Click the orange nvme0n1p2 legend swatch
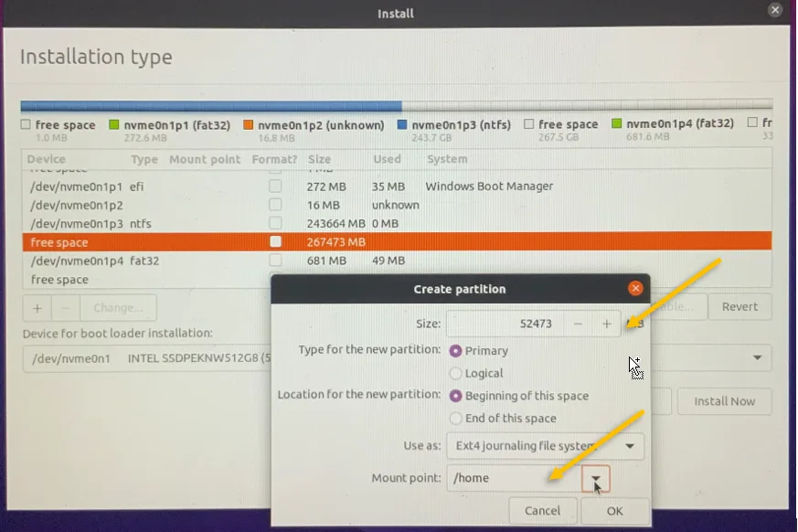798x532 pixels. (249, 124)
